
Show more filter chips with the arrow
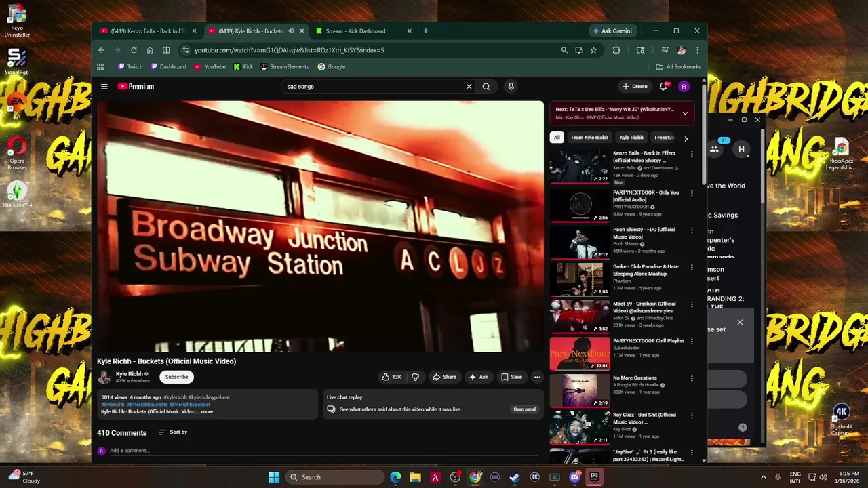[686, 138]
